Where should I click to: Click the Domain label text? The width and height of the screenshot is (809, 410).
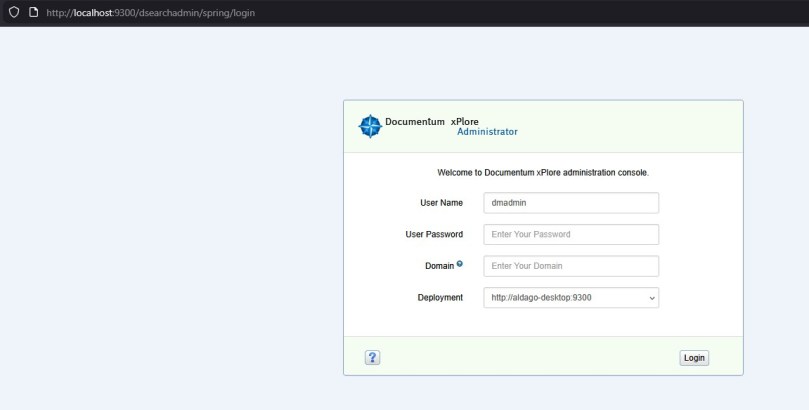click(439, 266)
